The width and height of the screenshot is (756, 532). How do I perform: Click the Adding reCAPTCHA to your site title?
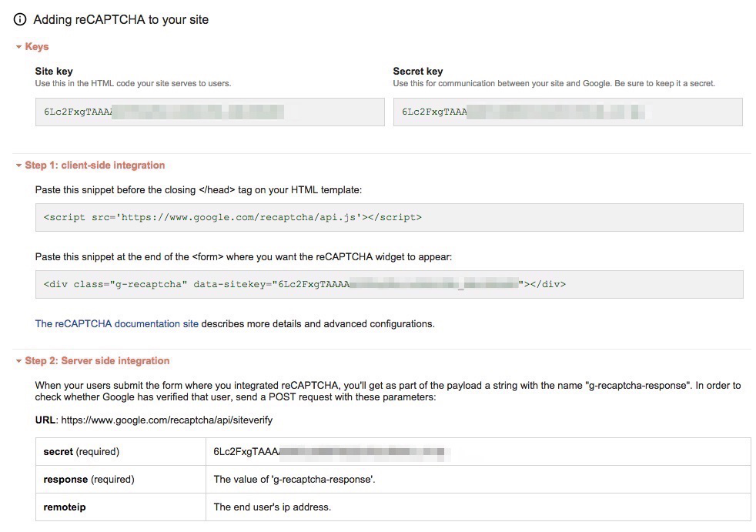click(123, 20)
